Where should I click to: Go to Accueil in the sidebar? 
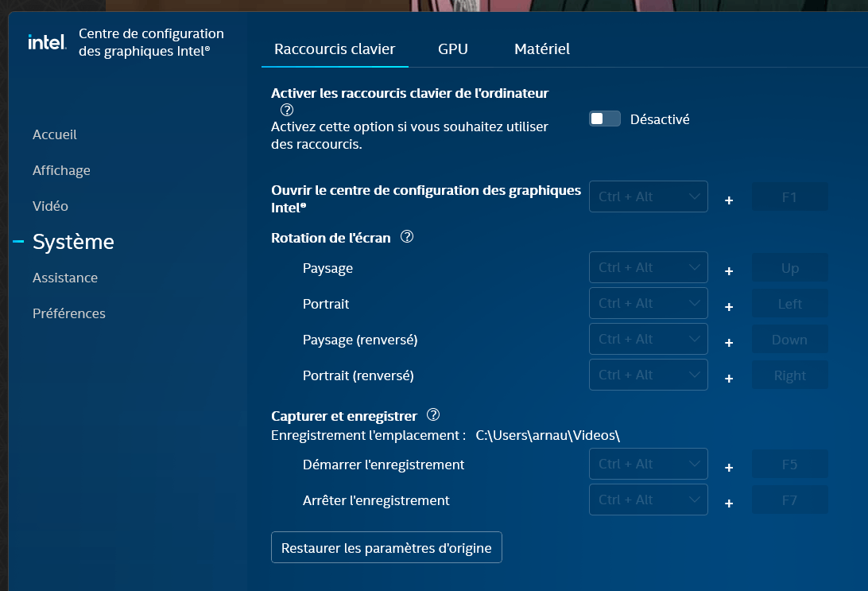pyautogui.click(x=54, y=134)
